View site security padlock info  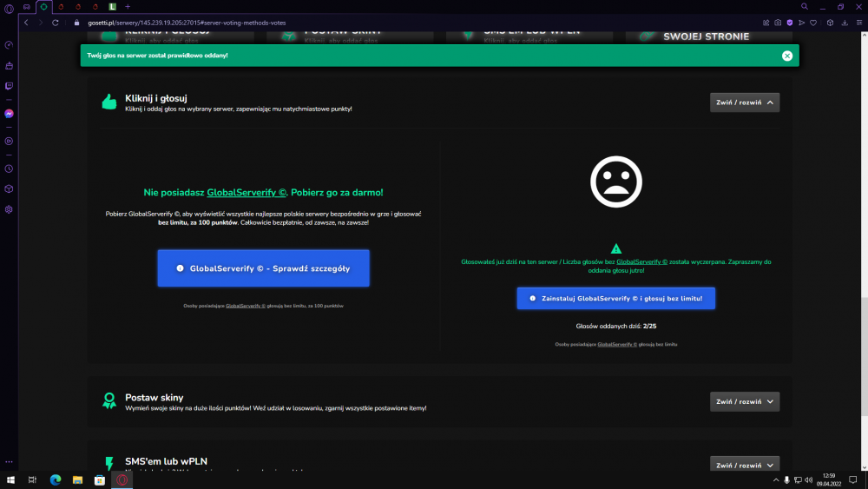pyautogui.click(x=77, y=23)
